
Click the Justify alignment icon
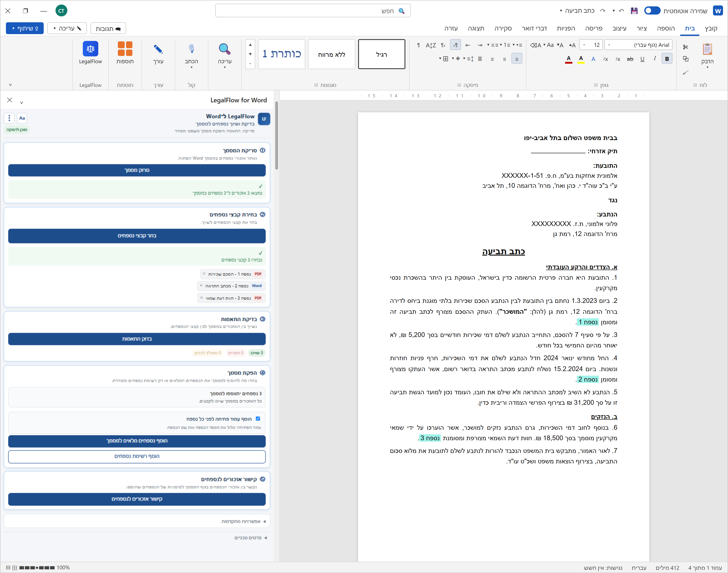[480, 59]
